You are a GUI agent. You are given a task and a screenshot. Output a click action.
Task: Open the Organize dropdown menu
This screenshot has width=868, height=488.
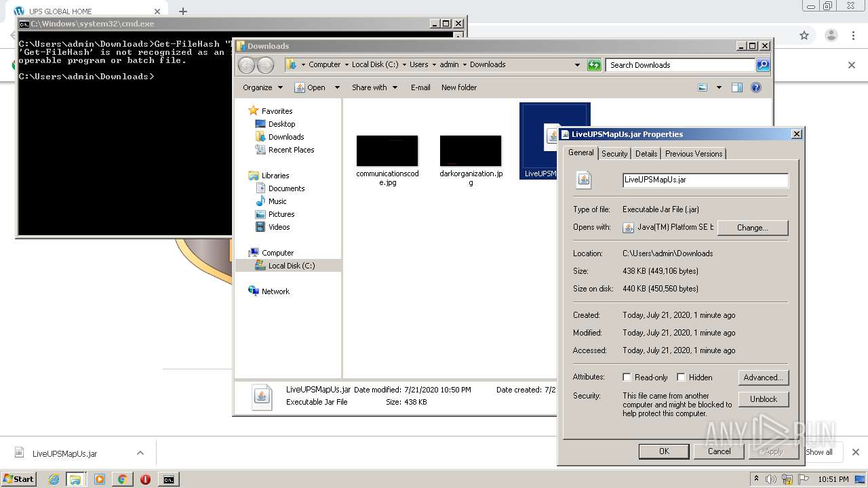[x=262, y=87]
